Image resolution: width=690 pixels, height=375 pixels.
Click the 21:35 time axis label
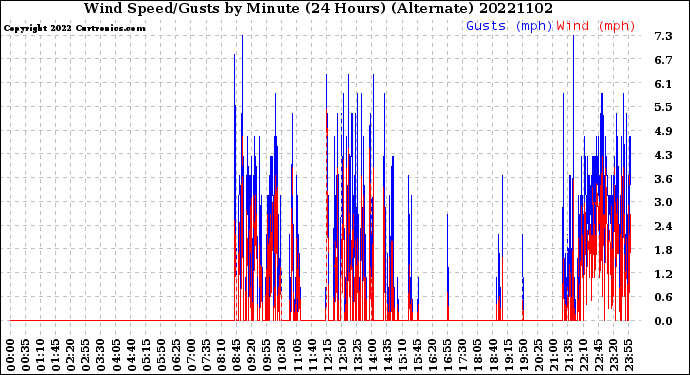pos(567,355)
